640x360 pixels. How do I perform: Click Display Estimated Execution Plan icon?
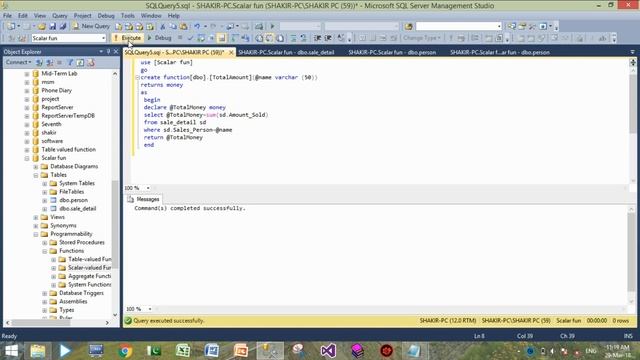(x=201, y=38)
